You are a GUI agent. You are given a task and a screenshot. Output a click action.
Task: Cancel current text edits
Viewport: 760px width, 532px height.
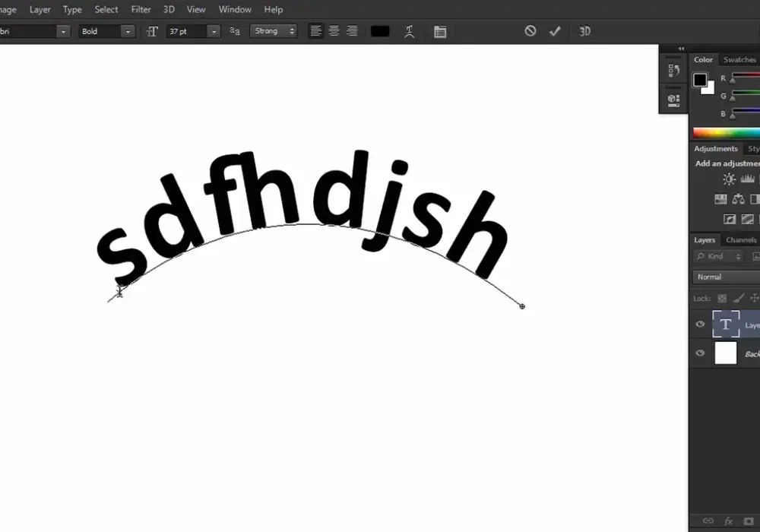(x=530, y=31)
